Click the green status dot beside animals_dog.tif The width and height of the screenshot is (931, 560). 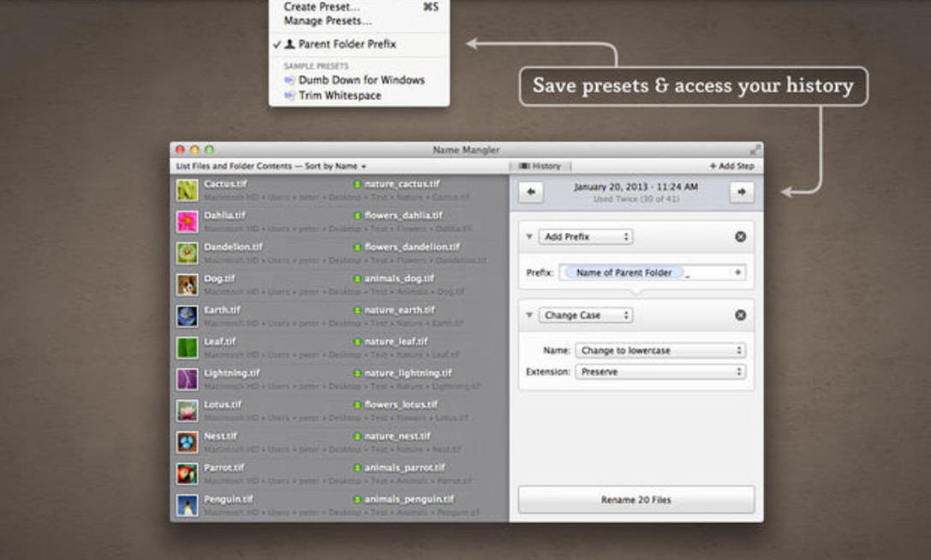357,278
